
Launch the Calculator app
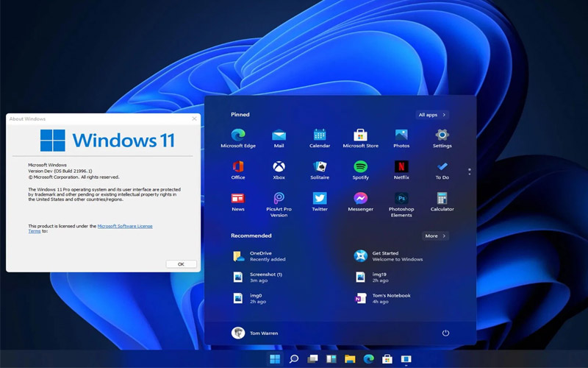(x=442, y=202)
